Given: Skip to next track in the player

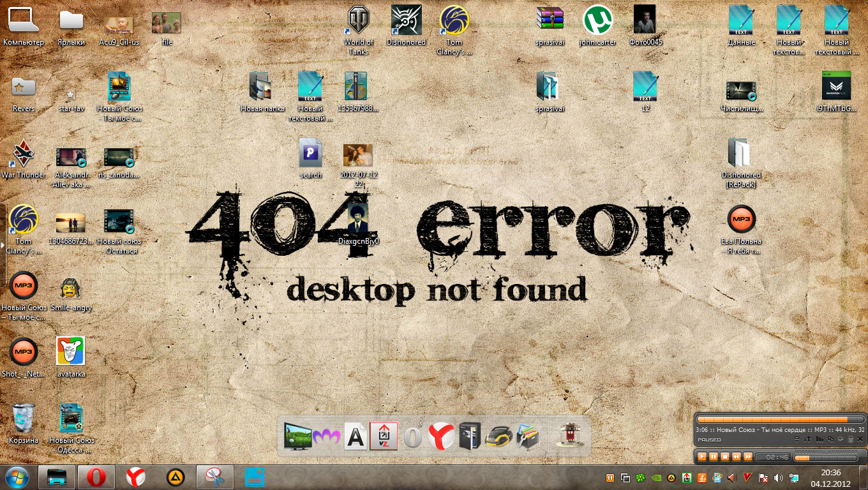Looking at the screenshot, I should [747, 457].
